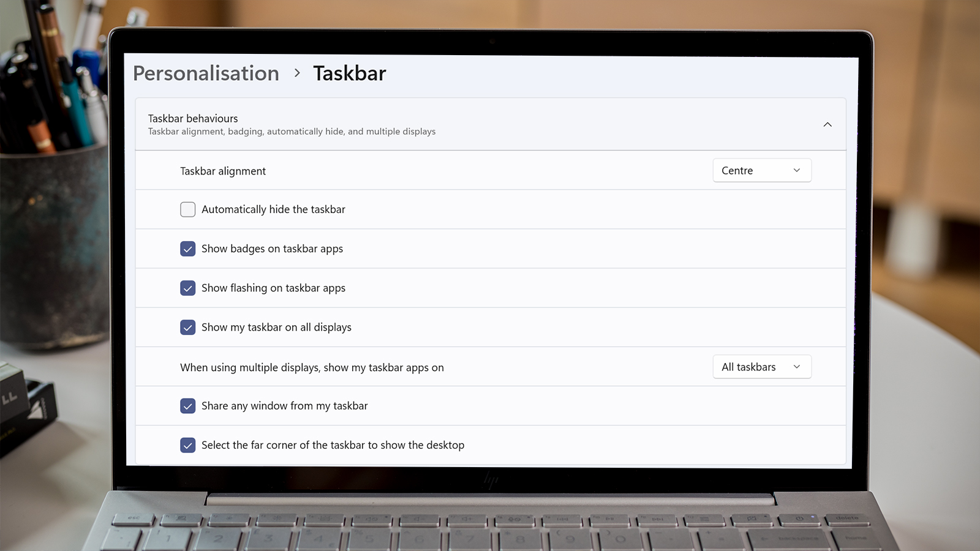Click the Taskbar breadcrumb title
This screenshot has height=551, width=980.
pyautogui.click(x=350, y=73)
